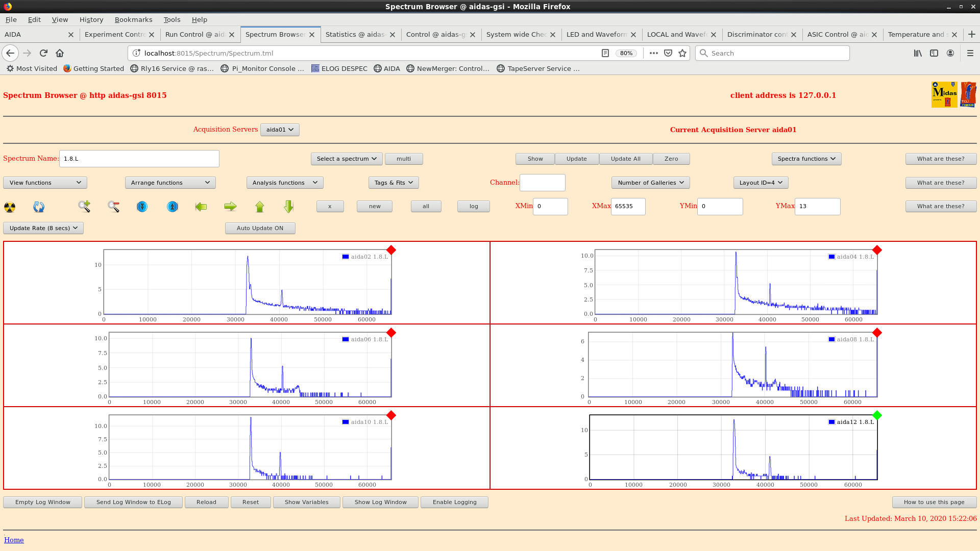Click the green right arrow icon

(230, 207)
